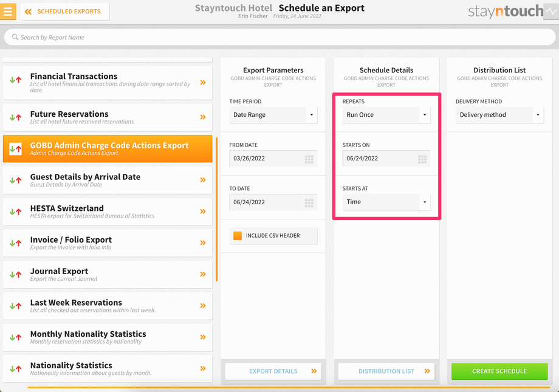The height and width of the screenshot is (392, 559).
Task: Open the Time Period dropdown
Action: click(x=273, y=115)
